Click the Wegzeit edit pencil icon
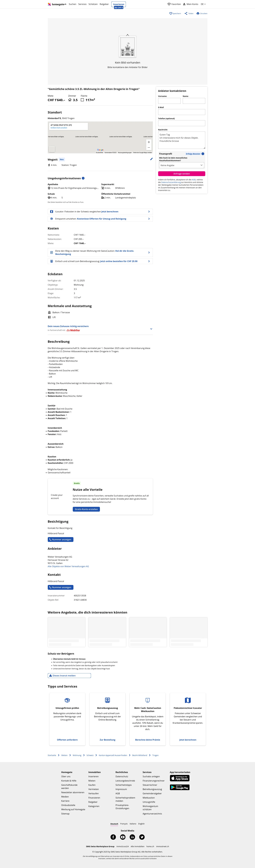Image resolution: width=255 pixels, height=868 pixels. 152,159
